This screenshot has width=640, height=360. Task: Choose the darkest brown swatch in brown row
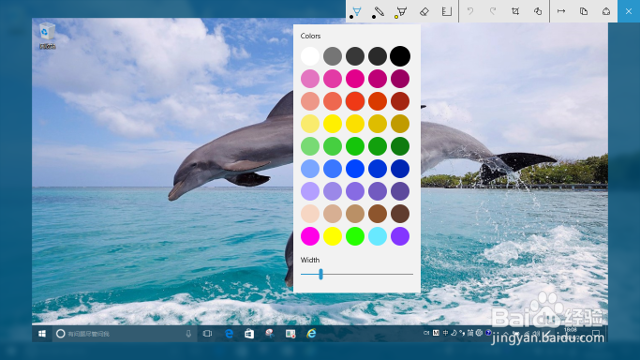point(400,213)
